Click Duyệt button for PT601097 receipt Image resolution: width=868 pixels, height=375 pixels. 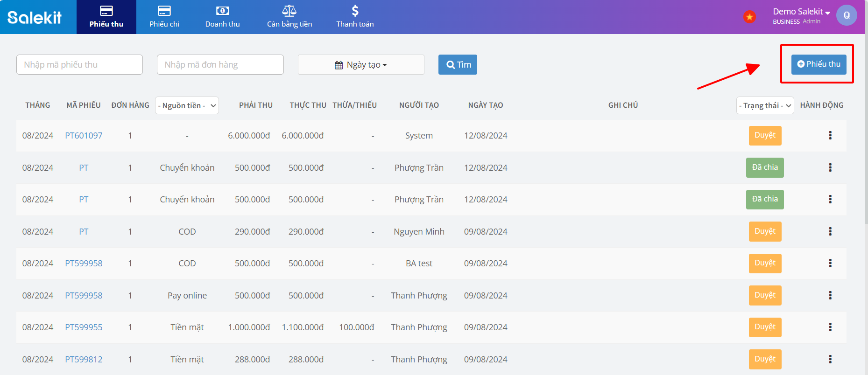[765, 135]
